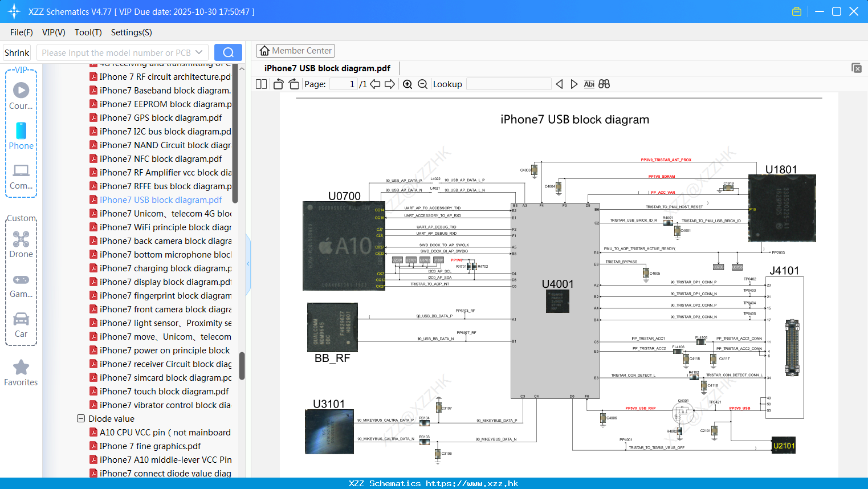Zoom out of the PDF diagram
Screen dimensions: 868x489
pyautogui.click(x=422, y=84)
